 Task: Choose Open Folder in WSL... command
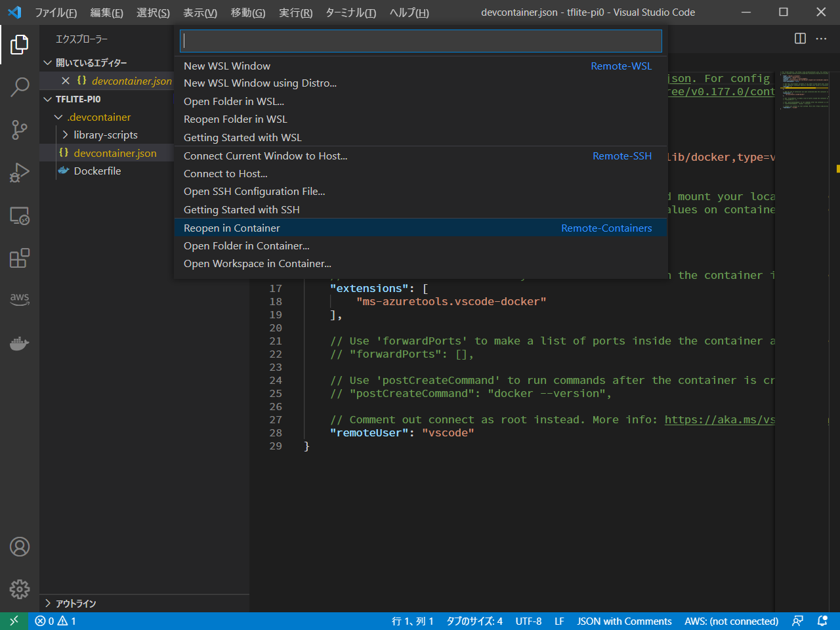(234, 101)
